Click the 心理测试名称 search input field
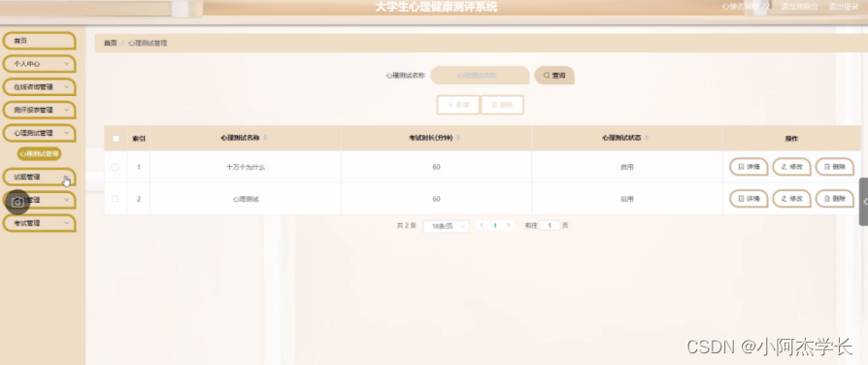 click(x=480, y=76)
